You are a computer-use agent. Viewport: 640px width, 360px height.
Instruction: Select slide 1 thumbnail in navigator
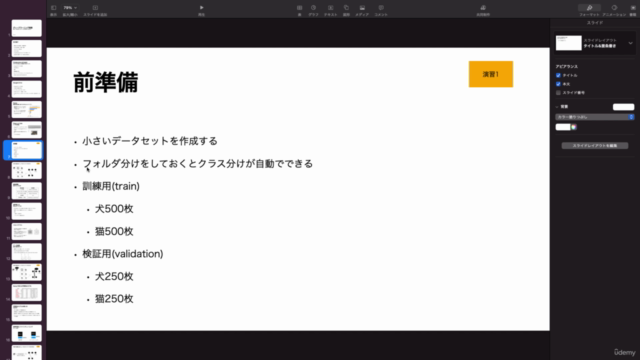click(x=27, y=28)
